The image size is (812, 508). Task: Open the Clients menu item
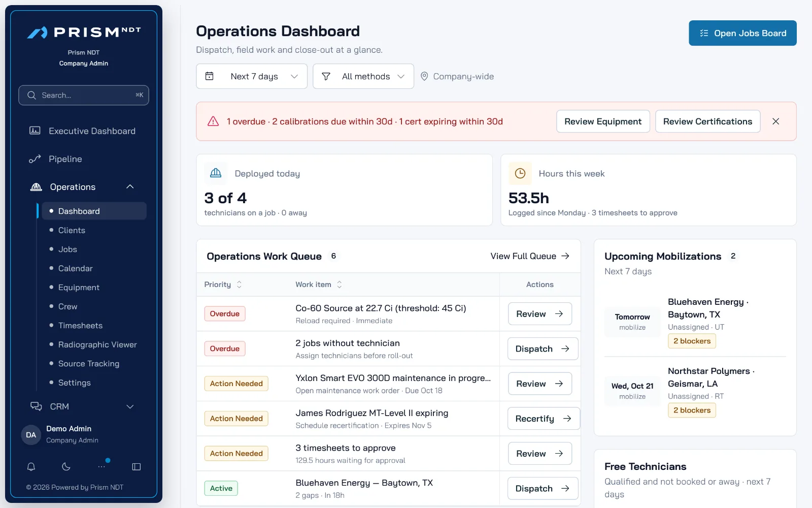[x=94, y=230]
